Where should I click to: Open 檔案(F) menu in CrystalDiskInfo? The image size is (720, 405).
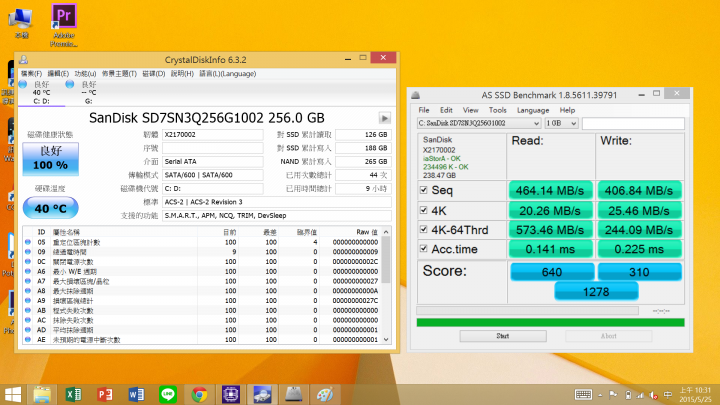point(31,73)
